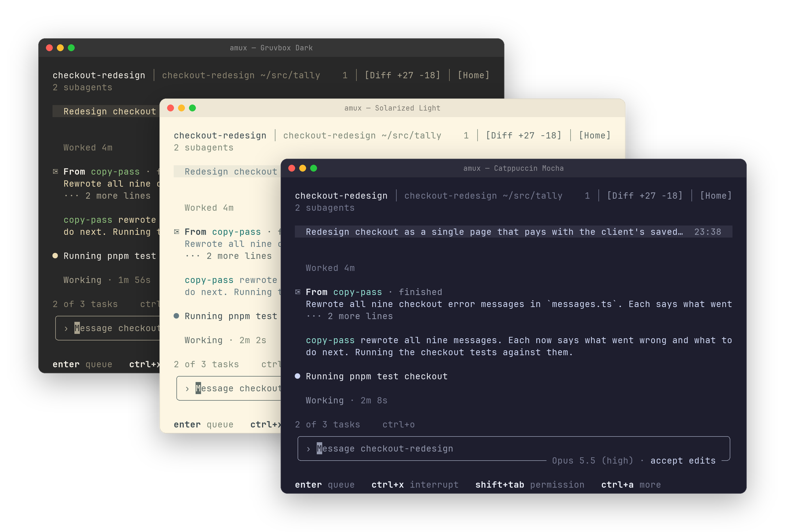This screenshot has height=532, width=785.
Task: Open [Home] in Solarized Light window
Action: 595,135
